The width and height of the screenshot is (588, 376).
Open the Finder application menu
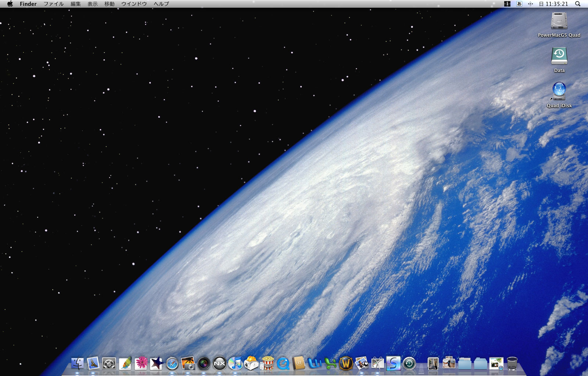[x=28, y=4]
